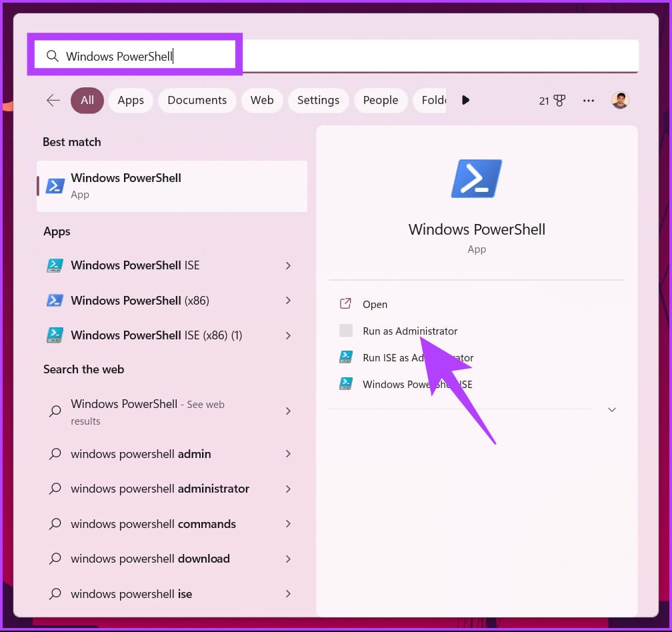672x632 pixels.
Task: Switch to the Documents filter tab
Action: point(197,100)
